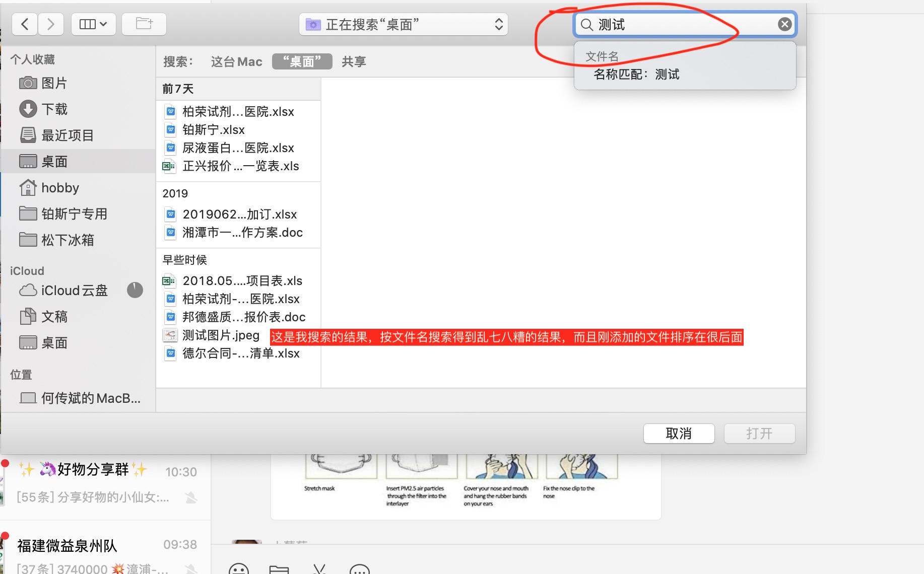This screenshot has width=924, height=574.
Task: Click the camera icon next to 图片
Action: point(28,83)
